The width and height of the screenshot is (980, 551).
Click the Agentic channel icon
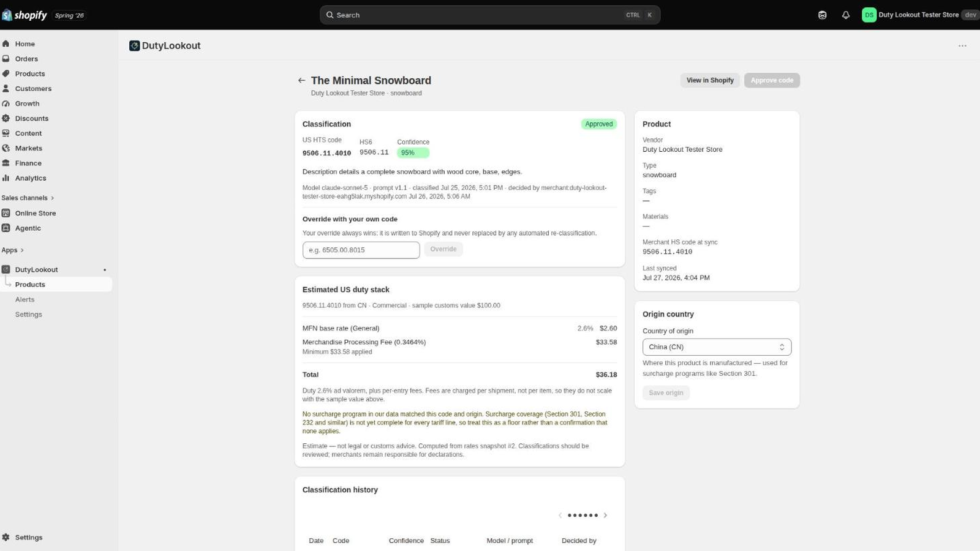click(6, 228)
